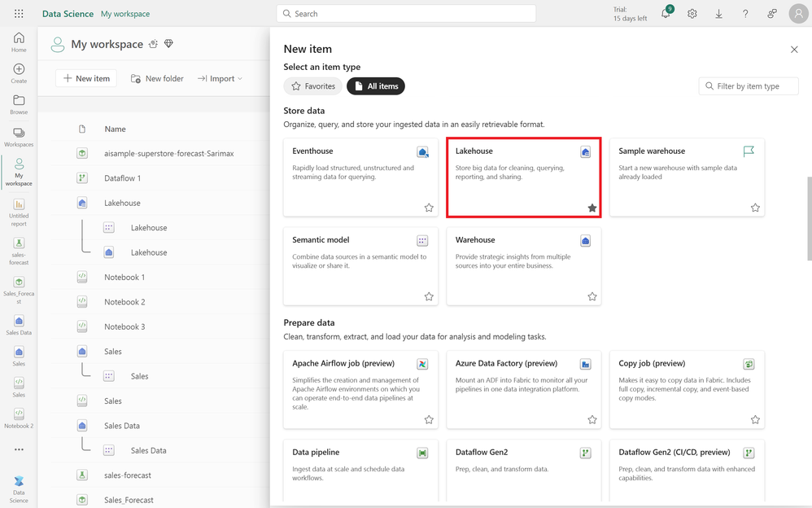Open sales-forecast in workspace list
This screenshot has height=508, width=812.
[x=128, y=475]
